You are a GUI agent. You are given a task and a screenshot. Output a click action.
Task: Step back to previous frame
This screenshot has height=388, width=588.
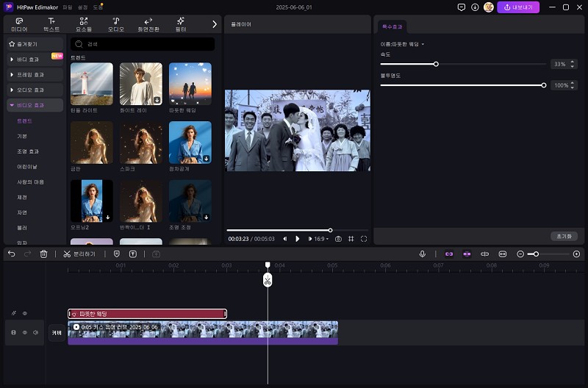coord(285,239)
